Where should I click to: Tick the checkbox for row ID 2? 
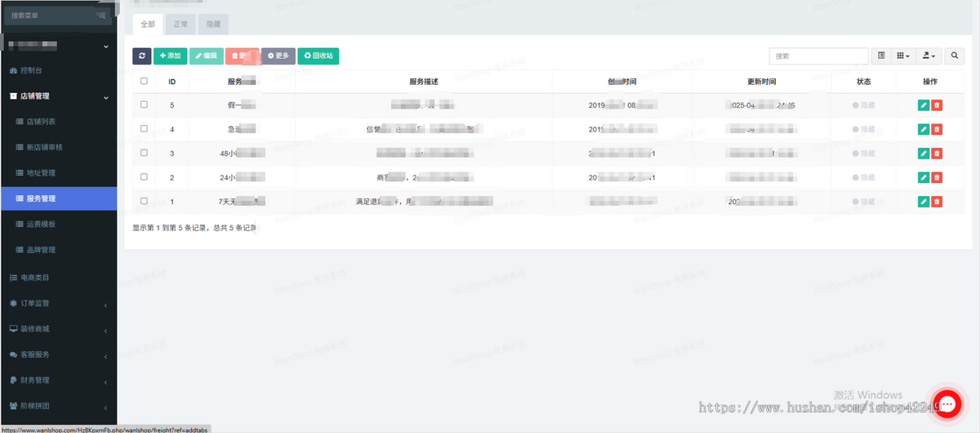click(x=144, y=177)
